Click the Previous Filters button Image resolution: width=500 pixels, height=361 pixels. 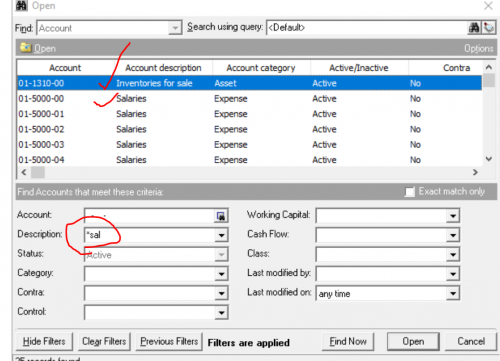click(169, 341)
